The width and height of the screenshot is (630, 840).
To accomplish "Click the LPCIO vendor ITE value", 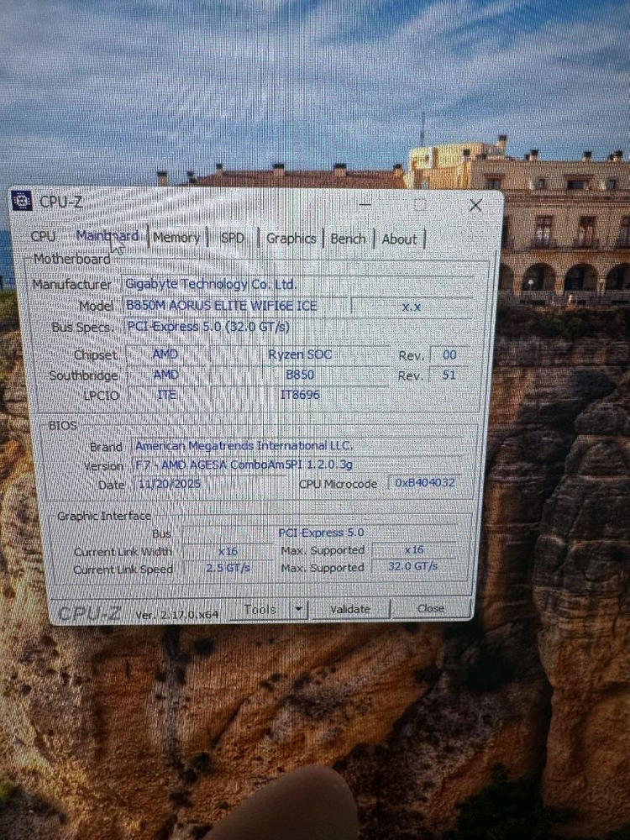I will [166, 395].
